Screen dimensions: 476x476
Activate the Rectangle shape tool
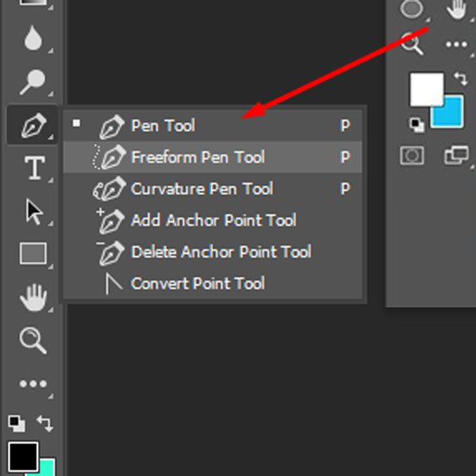point(33,254)
